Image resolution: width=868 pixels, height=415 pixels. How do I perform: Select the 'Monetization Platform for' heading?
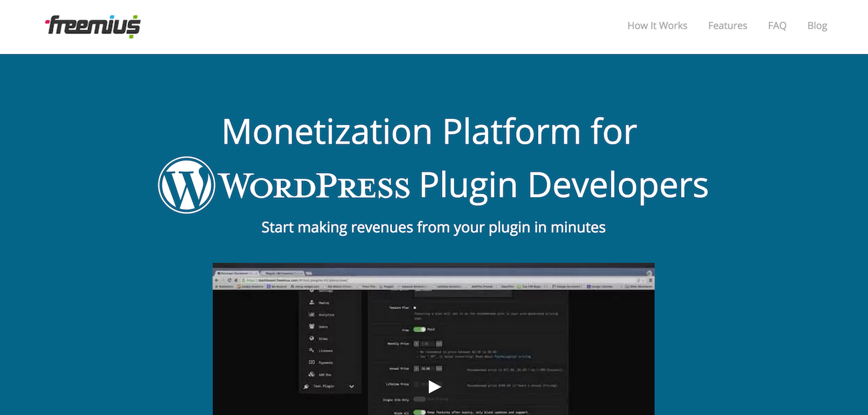point(429,132)
